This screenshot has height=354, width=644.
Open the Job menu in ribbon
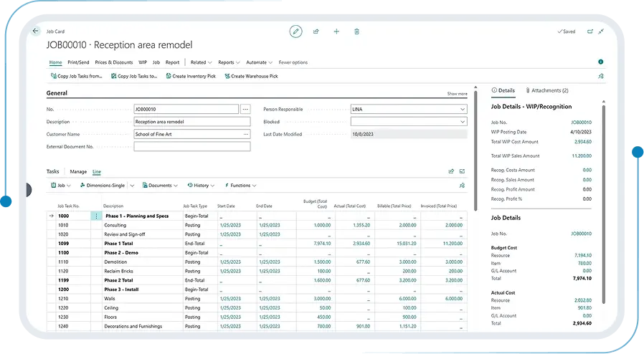coord(156,62)
